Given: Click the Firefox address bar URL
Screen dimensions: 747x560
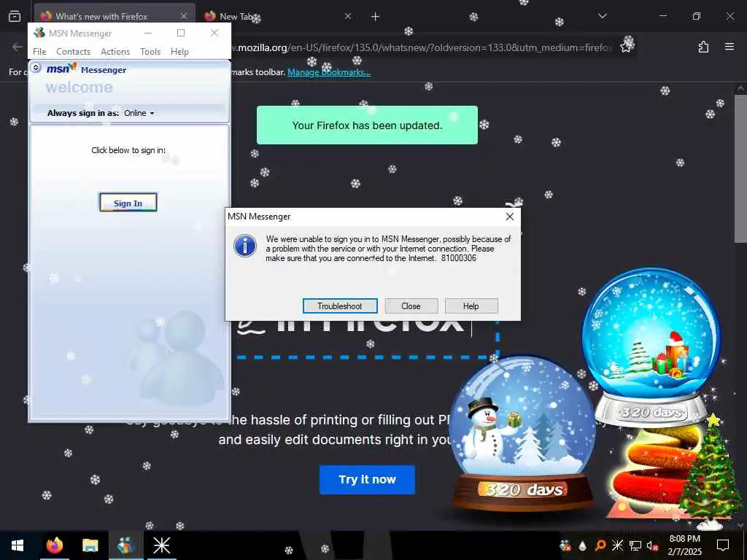Looking at the screenshot, I should (421, 47).
